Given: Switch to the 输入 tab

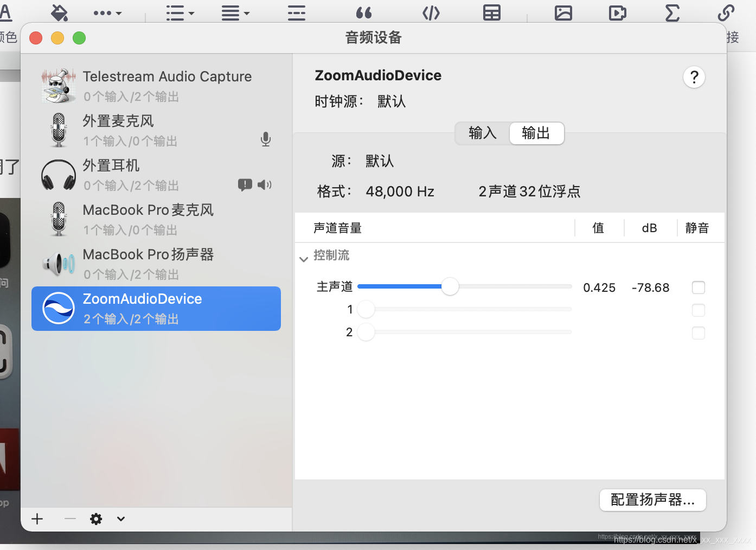Looking at the screenshot, I should [x=483, y=133].
